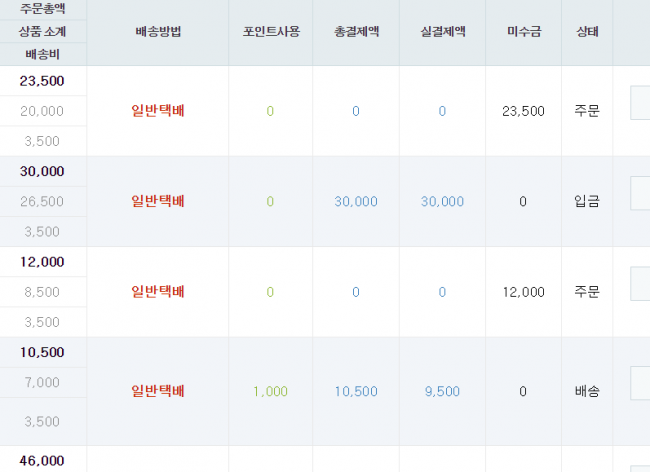The width and height of the screenshot is (650, 472).
Task: Click the 미수금 column header
Action: coord(524,32)
